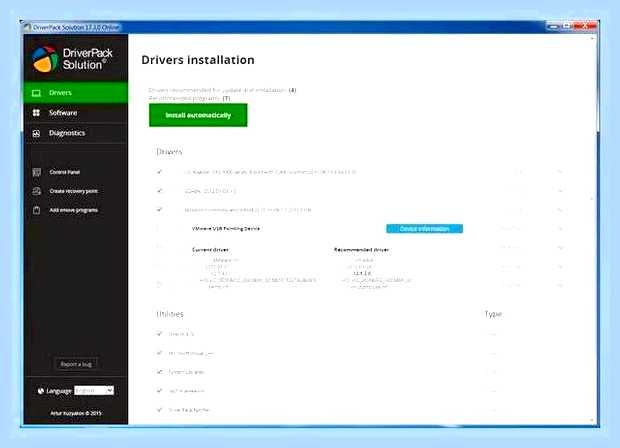Toggle the Microsoft Visual C++ utility checkbox
The width and height of the screenshot is (620, 448).
coord(159,353)
